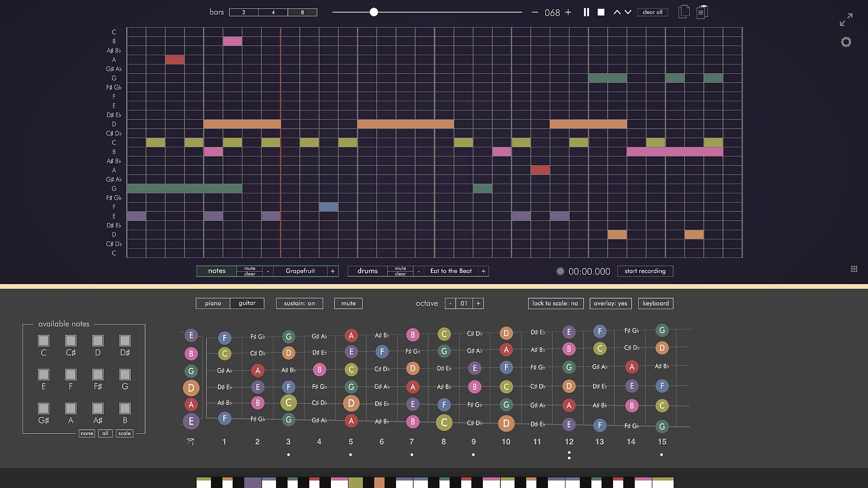This screenshot has width=868, height=488.
Task: Go to the previous drum kit before Eat to the Beat
Action: 419,271
